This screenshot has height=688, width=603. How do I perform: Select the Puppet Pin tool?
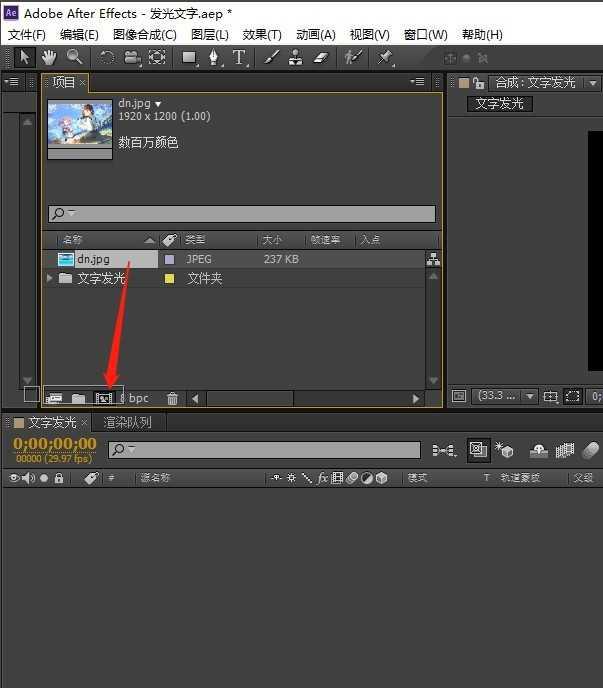coord(385,58)
